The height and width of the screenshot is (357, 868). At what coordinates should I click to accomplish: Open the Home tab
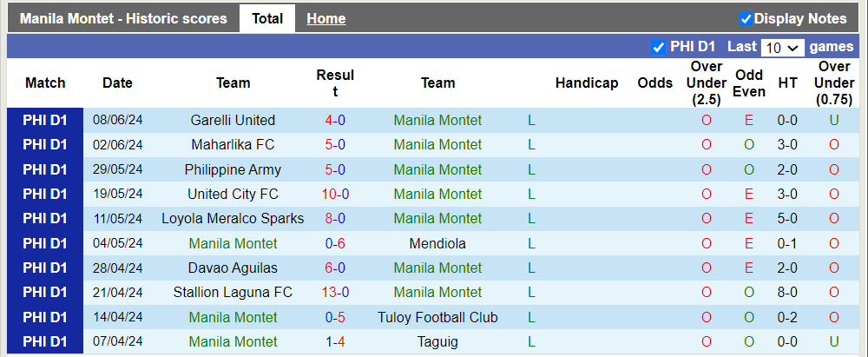pos(325,18)
